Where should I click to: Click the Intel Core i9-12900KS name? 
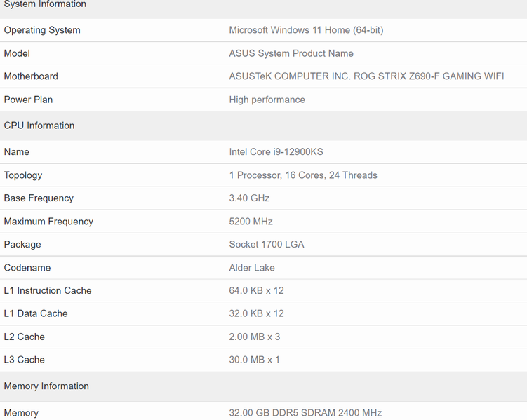(276, 151)
